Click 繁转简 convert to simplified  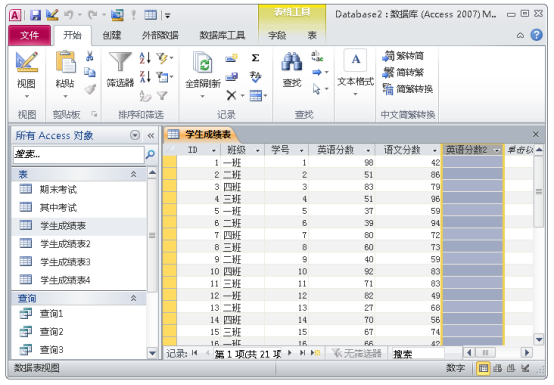(403, 56)
